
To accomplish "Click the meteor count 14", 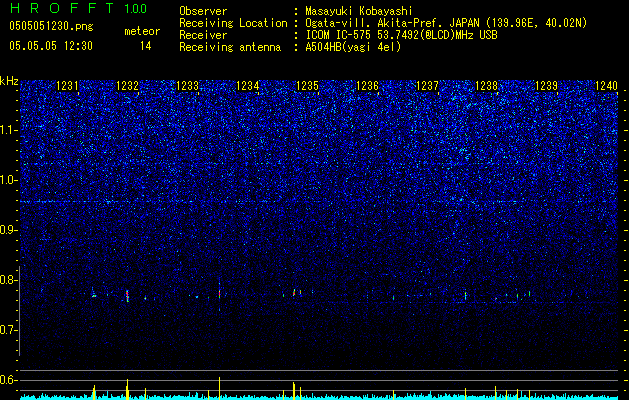I will [x=145, y=46].
